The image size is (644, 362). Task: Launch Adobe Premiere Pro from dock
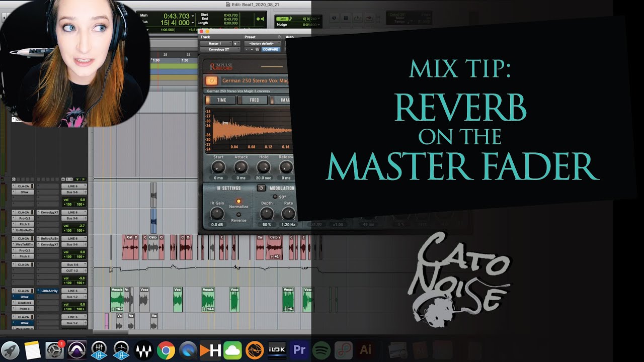pos(299,350)
